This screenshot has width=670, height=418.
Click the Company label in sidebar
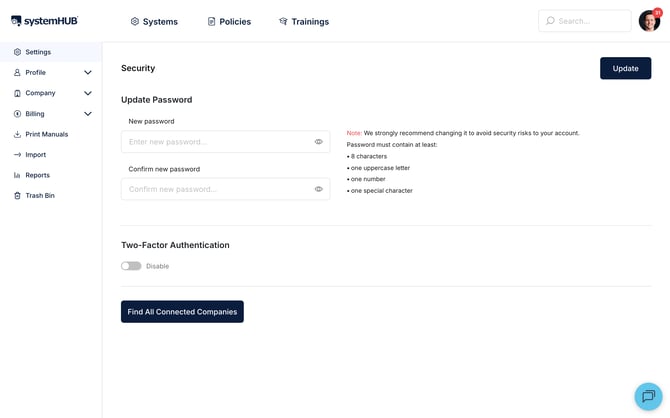[x=40, y=93]
